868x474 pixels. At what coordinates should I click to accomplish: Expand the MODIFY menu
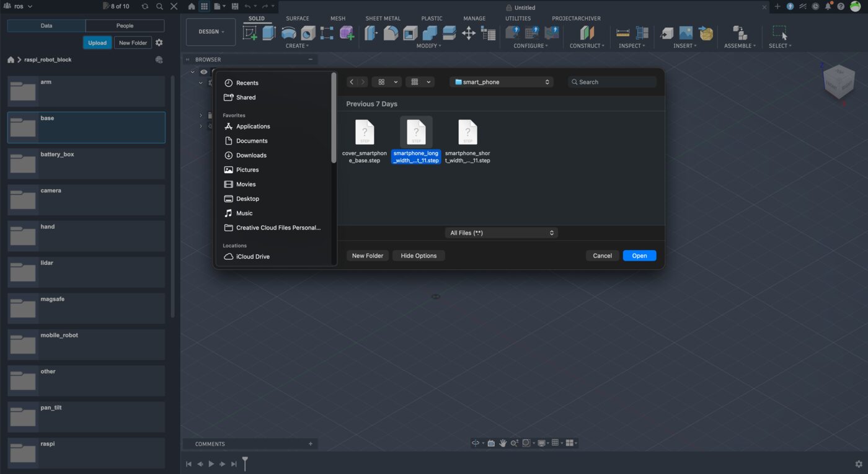pyautogui.click(x=428, y=46)
